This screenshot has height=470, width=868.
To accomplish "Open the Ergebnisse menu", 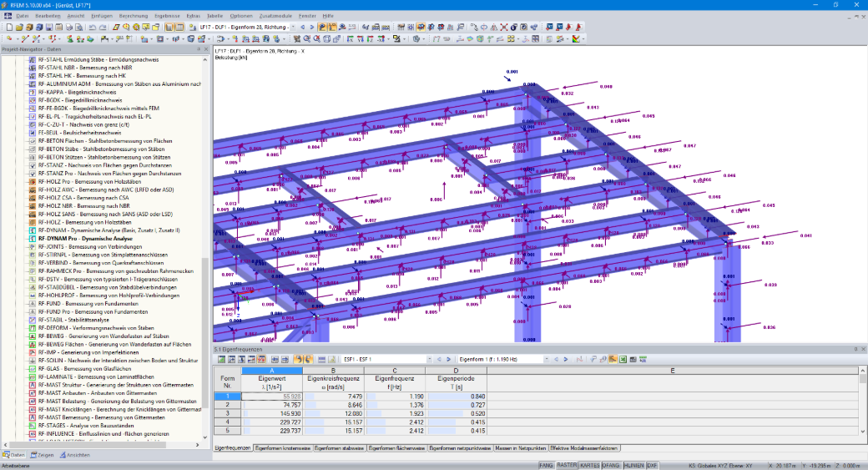I will point(167,16).
